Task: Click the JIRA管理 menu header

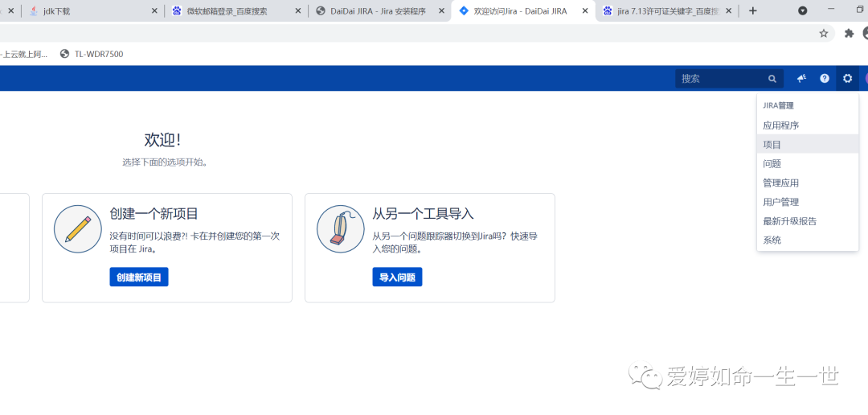Action: pos(778,105)
